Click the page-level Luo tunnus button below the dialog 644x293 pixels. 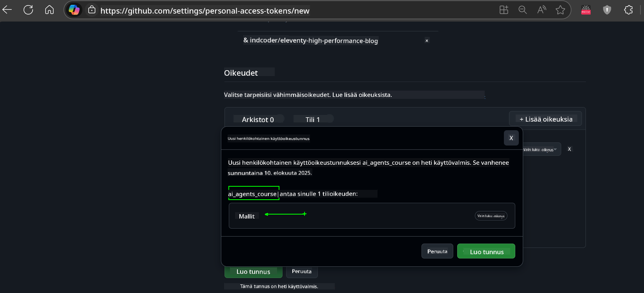tap(253, 271)
